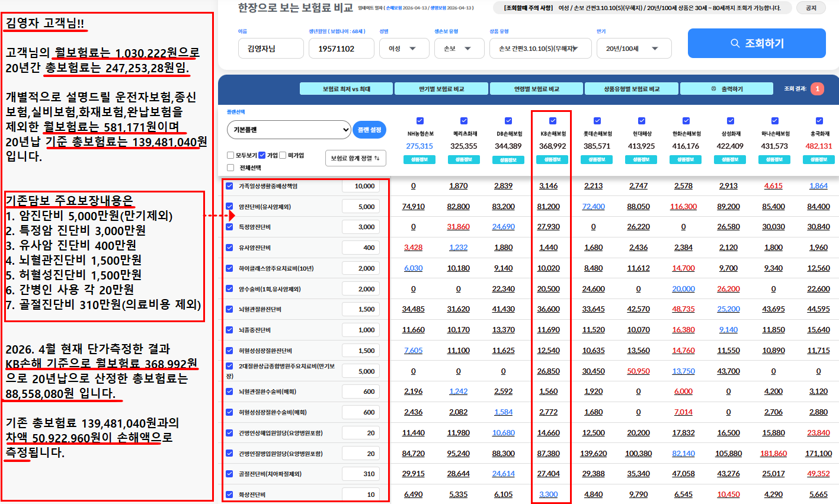
Task: Uncheck the 가입 checkbox
Action: tap(261, 155)
